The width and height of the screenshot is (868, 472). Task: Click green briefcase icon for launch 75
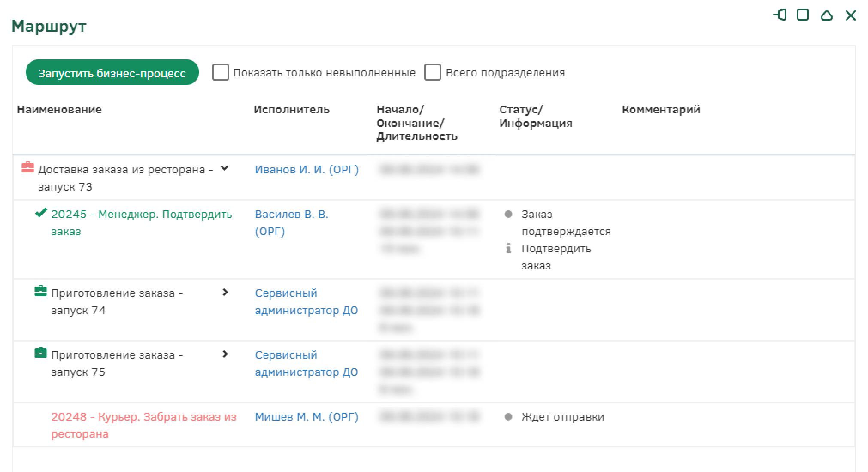(x=40, y=354)
